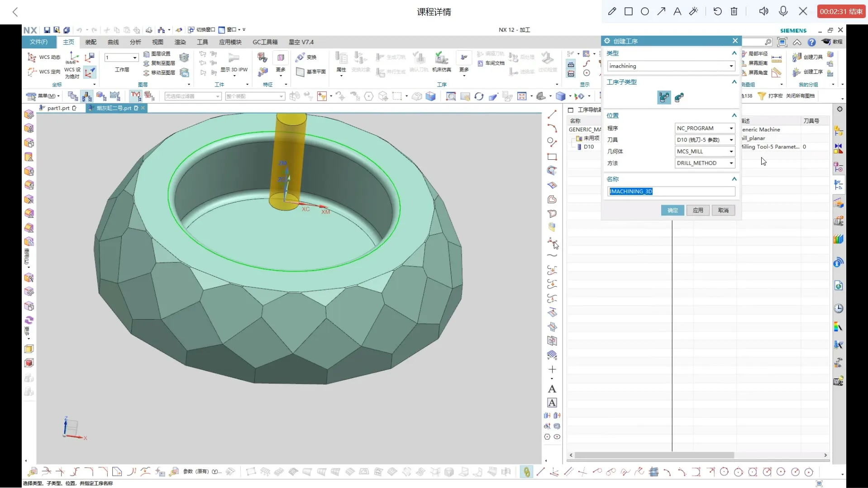Switch to part1.prt document tab
Viewport: 868px width, 488px height.
pos(58,108)
